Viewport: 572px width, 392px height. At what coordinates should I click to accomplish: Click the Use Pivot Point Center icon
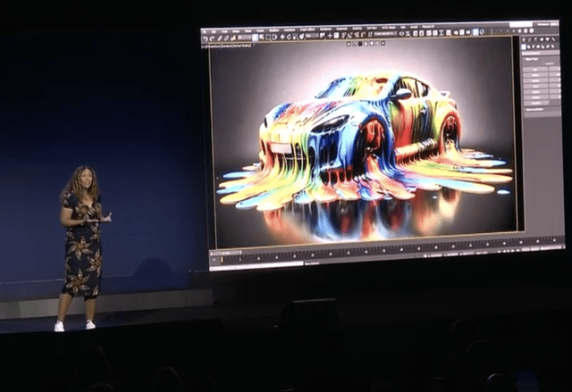[322, 36]
